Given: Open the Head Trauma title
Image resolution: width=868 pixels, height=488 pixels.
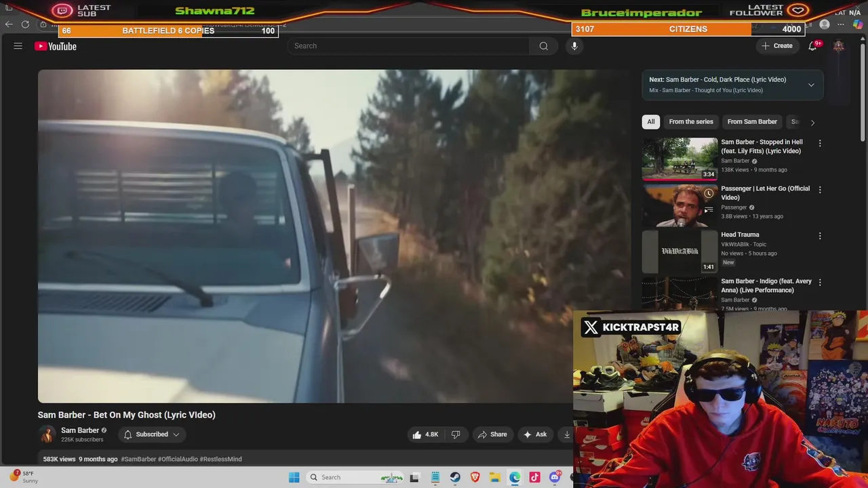Looking at the screenshot, I should click(740, 235).
